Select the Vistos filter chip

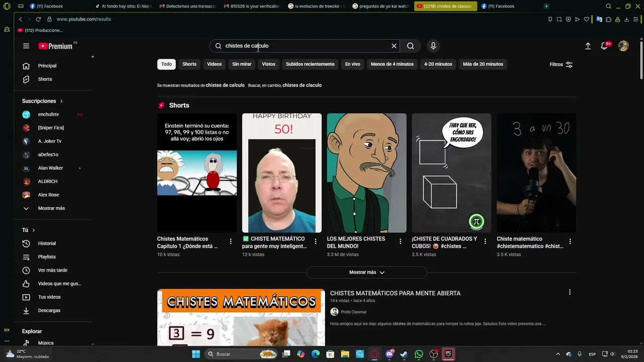(x=269, y=64)
